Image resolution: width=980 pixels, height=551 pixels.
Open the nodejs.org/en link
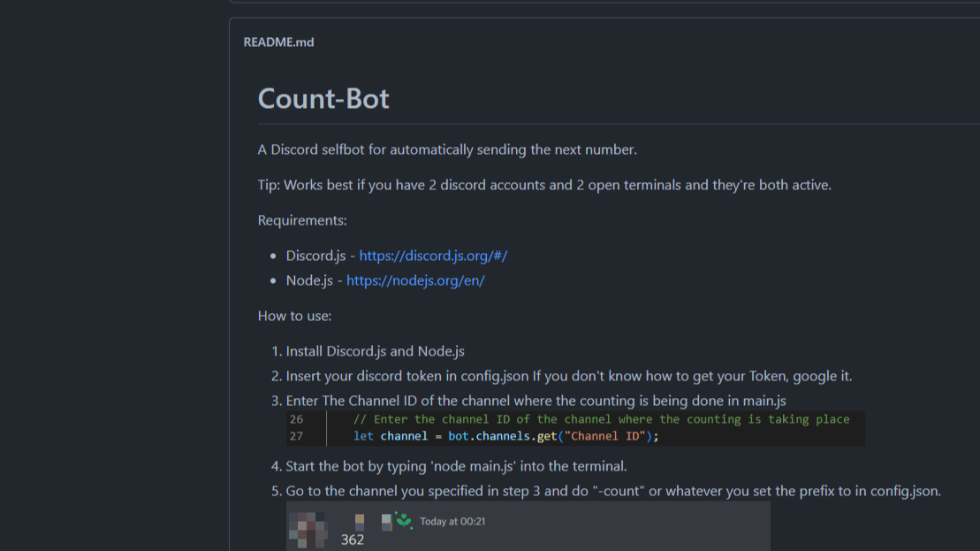point(415,280)
